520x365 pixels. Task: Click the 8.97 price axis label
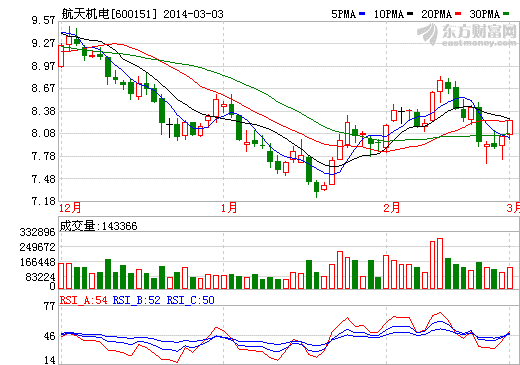pos(43,66)
